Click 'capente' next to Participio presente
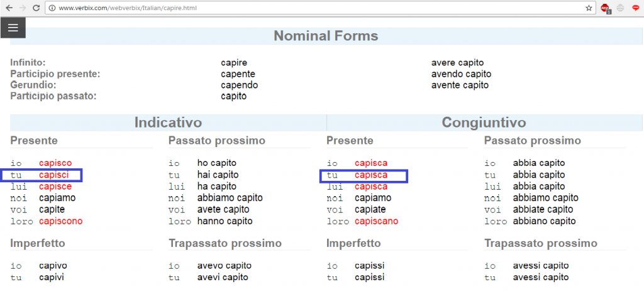The height and width of the screenshot is (299, 644). 238,74
